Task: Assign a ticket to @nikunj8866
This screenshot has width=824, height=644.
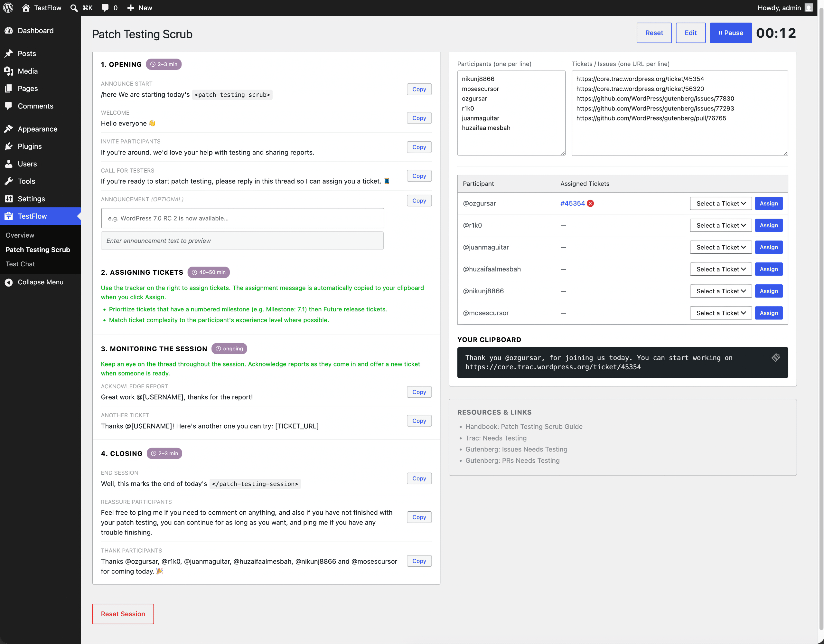Action: (x=769, y=291)
